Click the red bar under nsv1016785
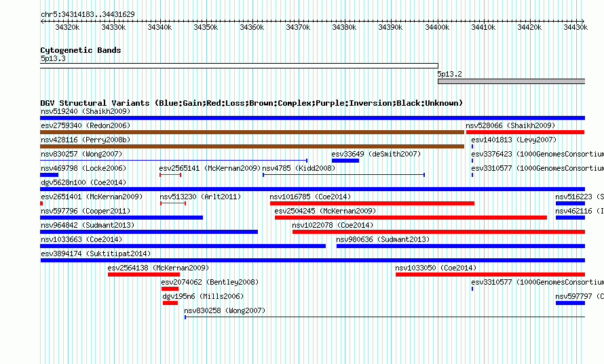The height and width of the screenshot is (364, 604). 372,203
